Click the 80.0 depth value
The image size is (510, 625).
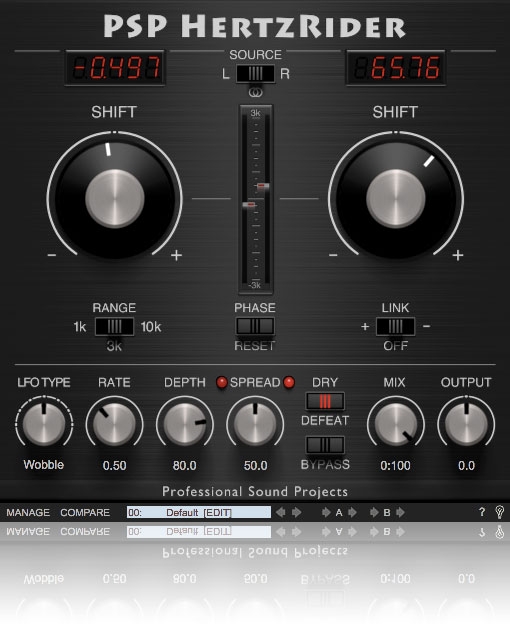(185, 465)
